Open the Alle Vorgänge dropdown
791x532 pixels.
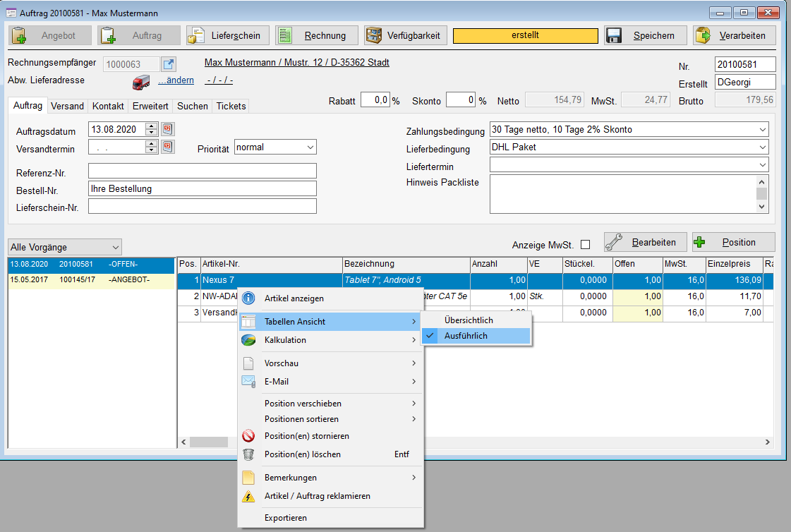click(x=116, y=247)
